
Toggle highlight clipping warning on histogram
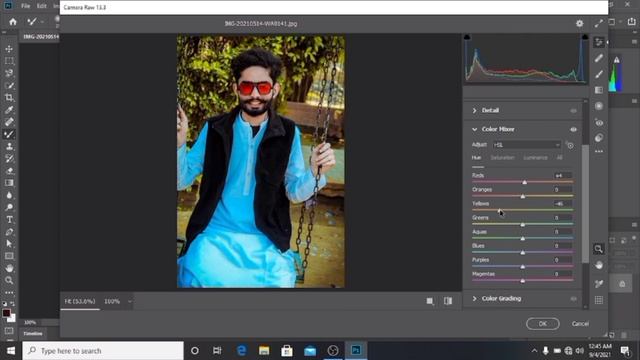(585, 37)
